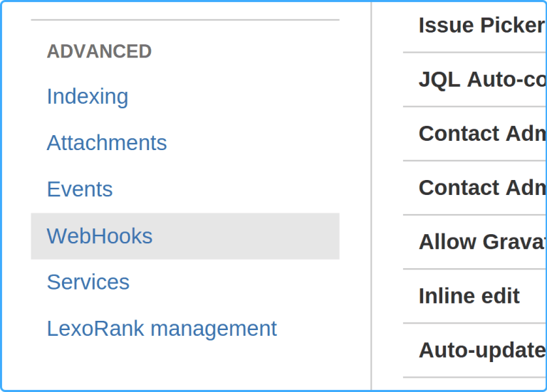
Task: Select the Auto-update setting row
Action: pyautogui.click(x=481, y=350)
